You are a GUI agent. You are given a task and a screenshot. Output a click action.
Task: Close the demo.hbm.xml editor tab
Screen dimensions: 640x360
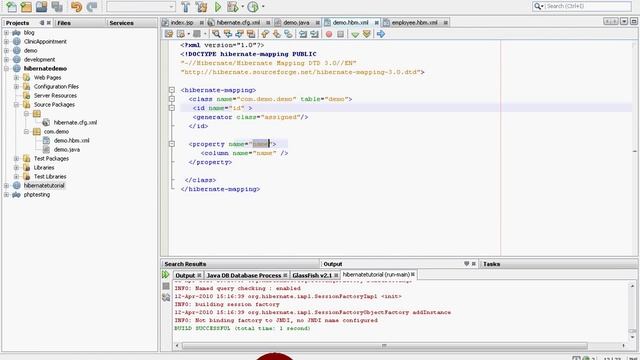[x=376, y=23]
